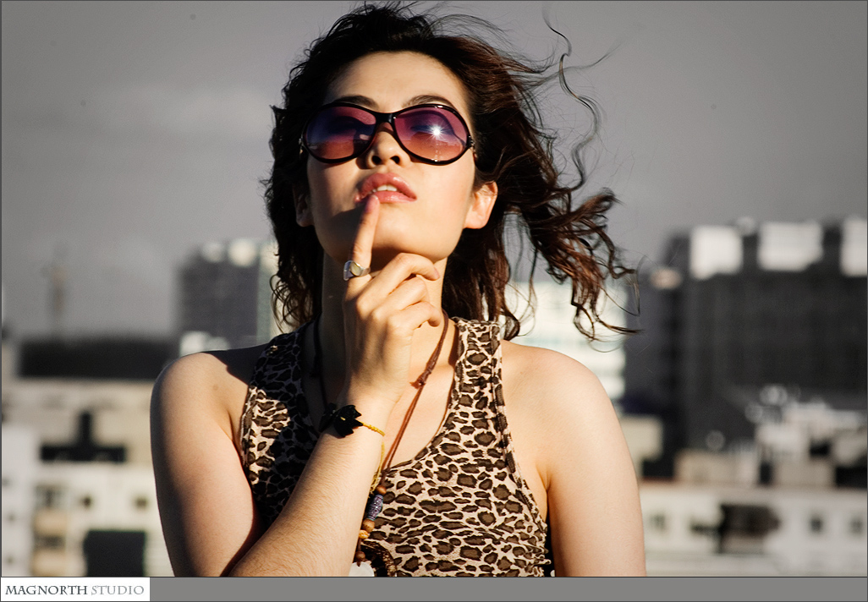Viewport: 868px width, 602px height.
Task: Select the beaded pendant on the leather necklace
Action: [372, 507]
